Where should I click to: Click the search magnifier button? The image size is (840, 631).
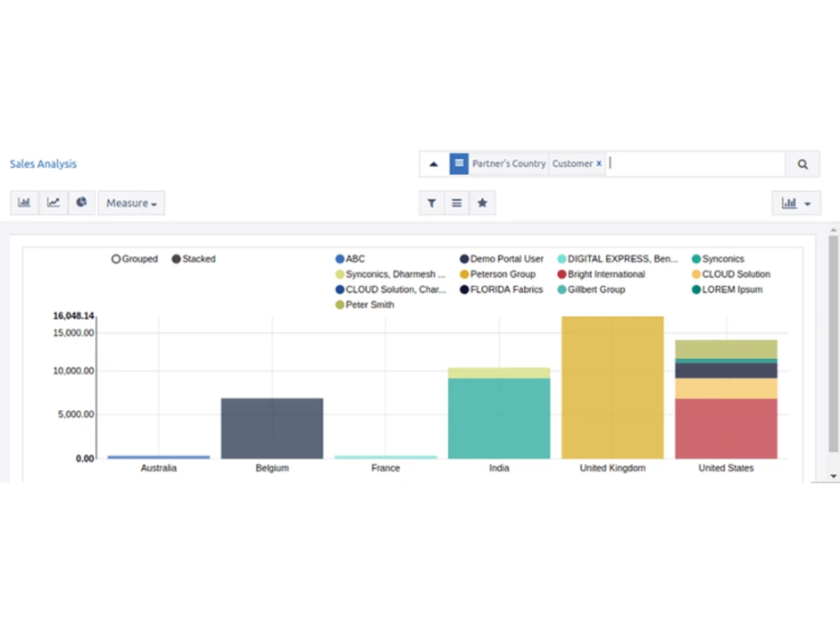tap(802, 164)
